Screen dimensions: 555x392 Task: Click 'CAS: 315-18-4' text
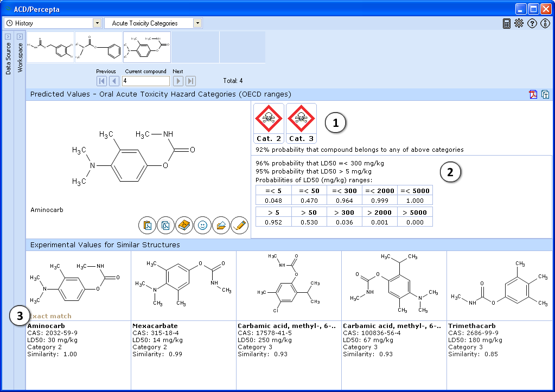(155, 333)
